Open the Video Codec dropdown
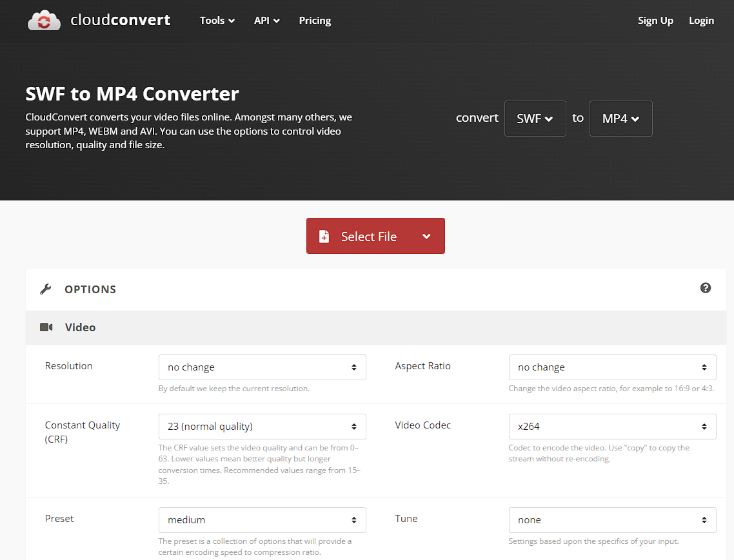734x560 pixels. [612, 427]
